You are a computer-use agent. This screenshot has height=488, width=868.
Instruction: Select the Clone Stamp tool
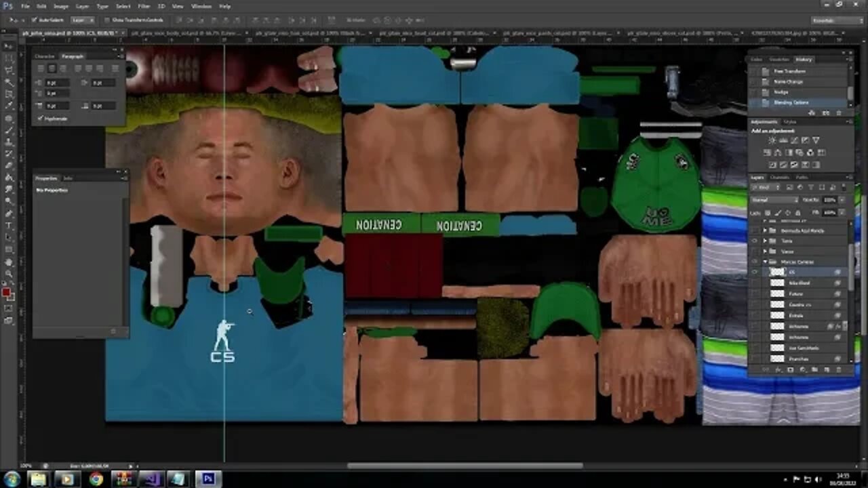click(8, 142)
